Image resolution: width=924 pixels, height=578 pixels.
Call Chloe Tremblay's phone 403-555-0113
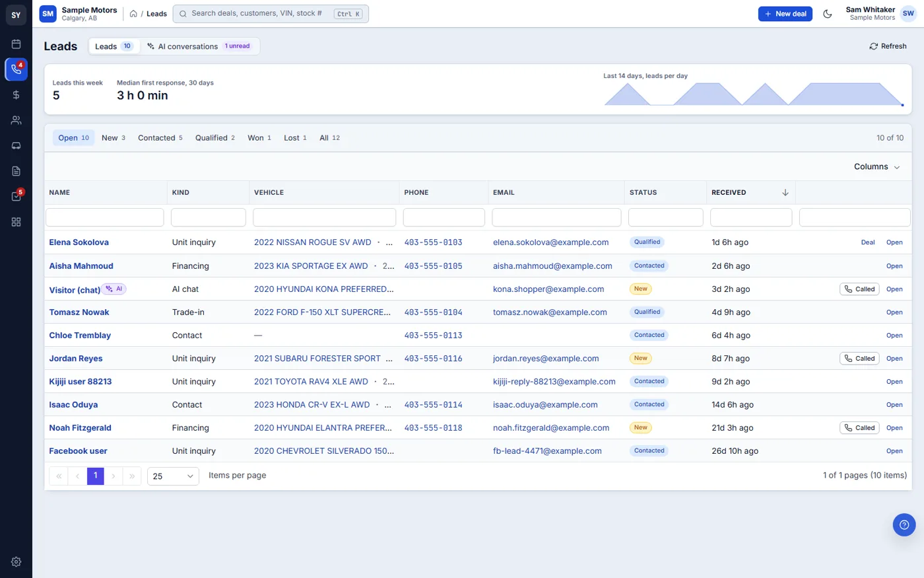click(433, 336)
